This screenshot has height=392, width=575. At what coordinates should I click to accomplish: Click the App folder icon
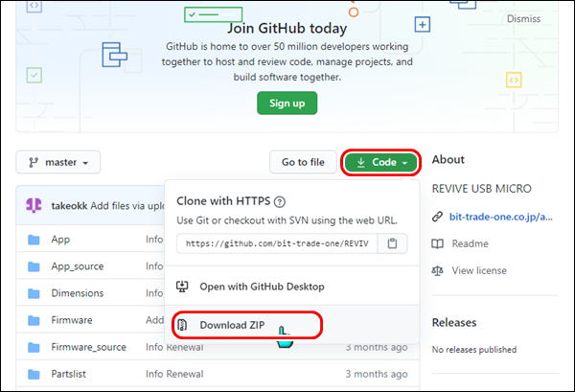34,240
